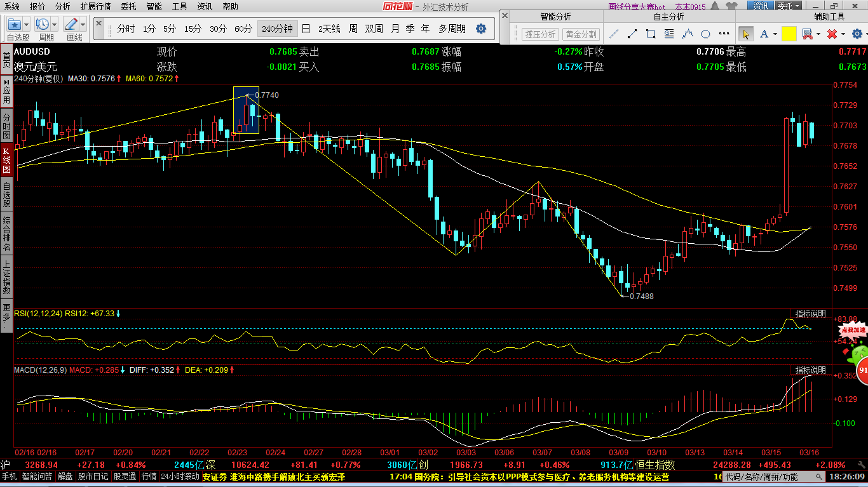868x487 pixels.
Task: Switch chart to 1分 period
Action: (149, 29)
